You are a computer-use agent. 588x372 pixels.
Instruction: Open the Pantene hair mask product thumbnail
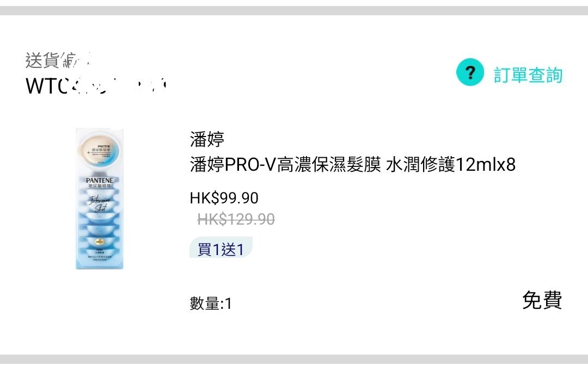(x=100, y=199)
